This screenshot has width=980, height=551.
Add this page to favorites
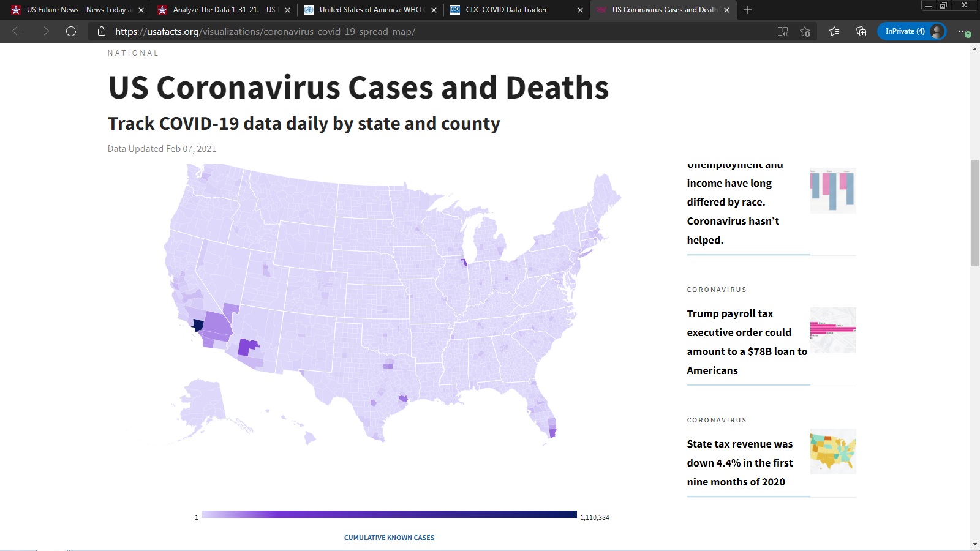[x=805, y=31]
